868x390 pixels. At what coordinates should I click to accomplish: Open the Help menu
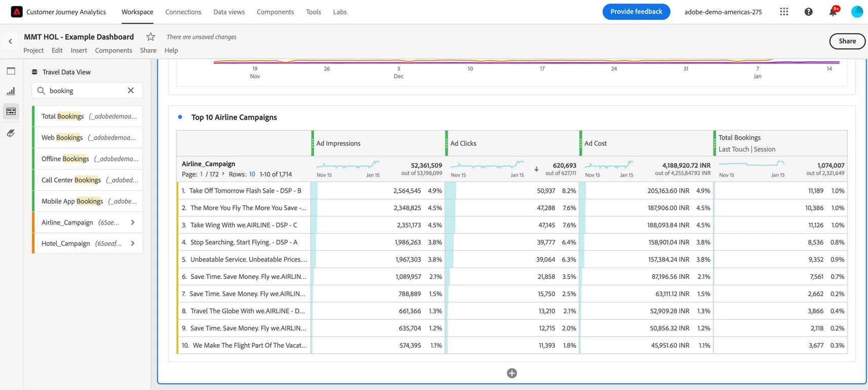tap(171, 50)
